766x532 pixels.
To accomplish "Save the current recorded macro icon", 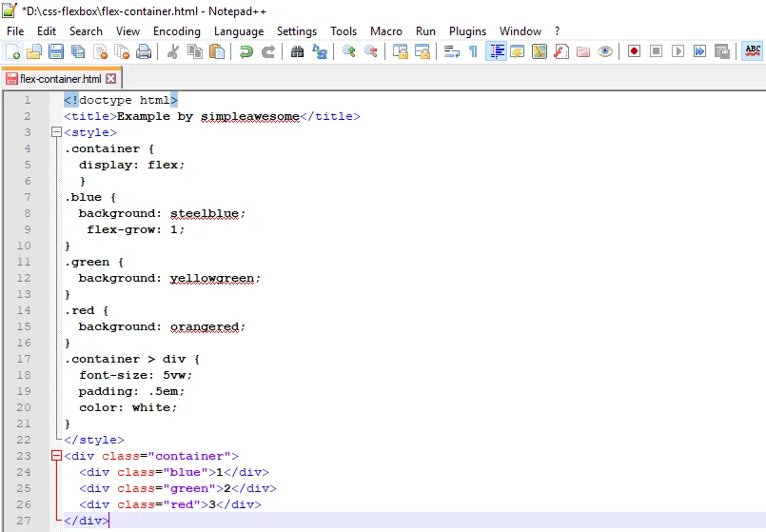I will click(721, 51).
